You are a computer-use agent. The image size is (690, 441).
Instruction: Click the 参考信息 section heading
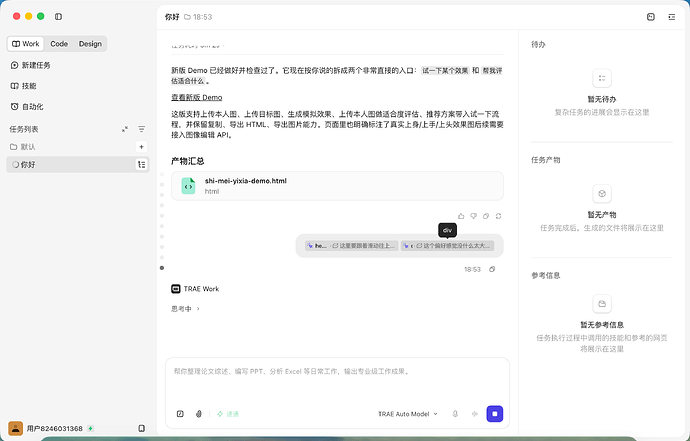[x=546, y=276]
